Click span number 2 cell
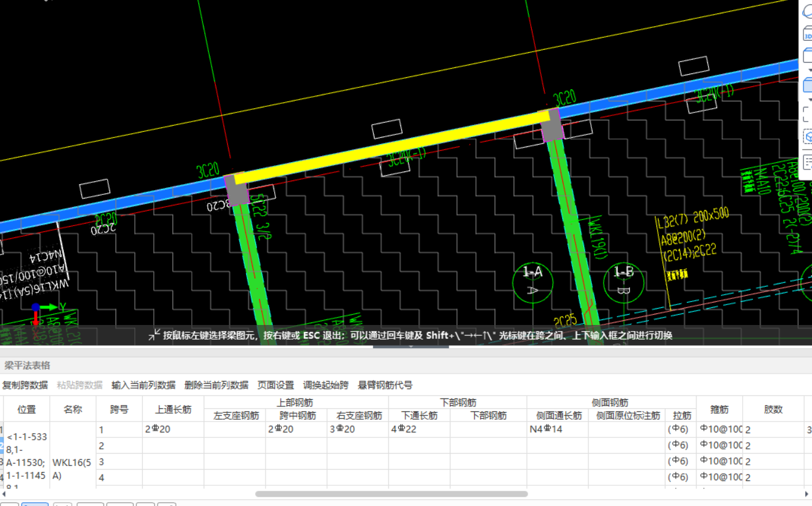Screen dimensions: 812x506 [119, 445]
